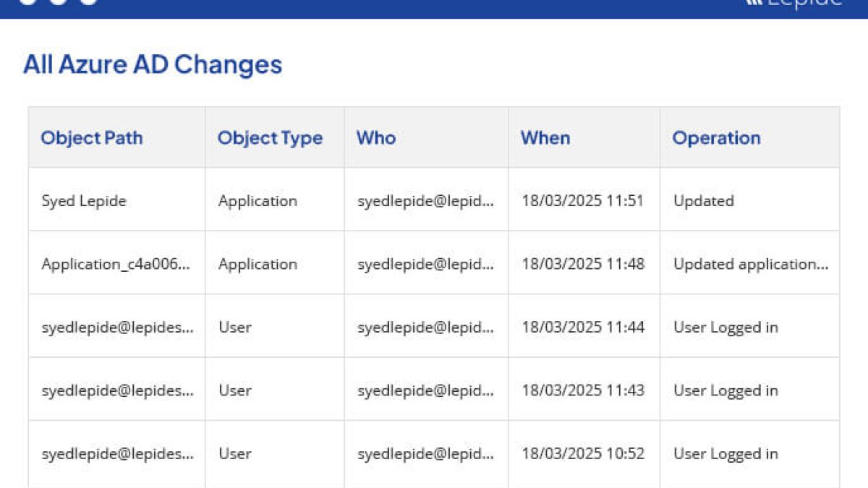Click the All Azure AD Changes title
The height and width of the screenshot is (488, 868).
pyautogui.click(x=153, y=64)
